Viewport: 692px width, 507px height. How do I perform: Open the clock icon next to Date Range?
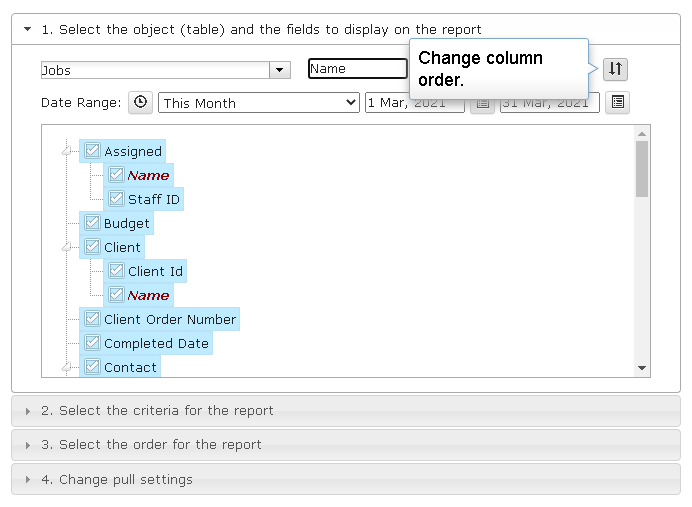click(x=140, y=102)
